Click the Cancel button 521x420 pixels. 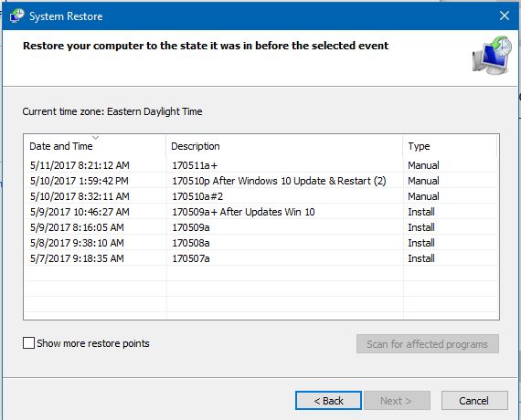pyautogui.click(x=474, y=401)
